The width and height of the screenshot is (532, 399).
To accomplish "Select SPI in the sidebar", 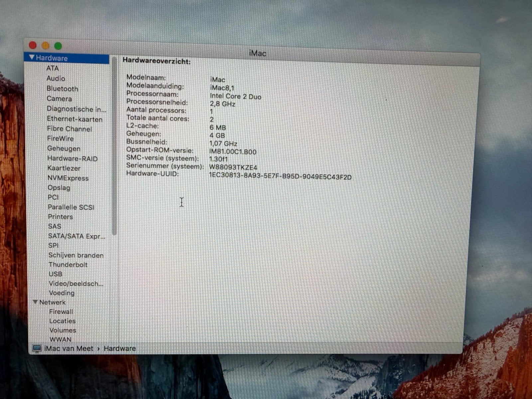I will tap(53, 245).
